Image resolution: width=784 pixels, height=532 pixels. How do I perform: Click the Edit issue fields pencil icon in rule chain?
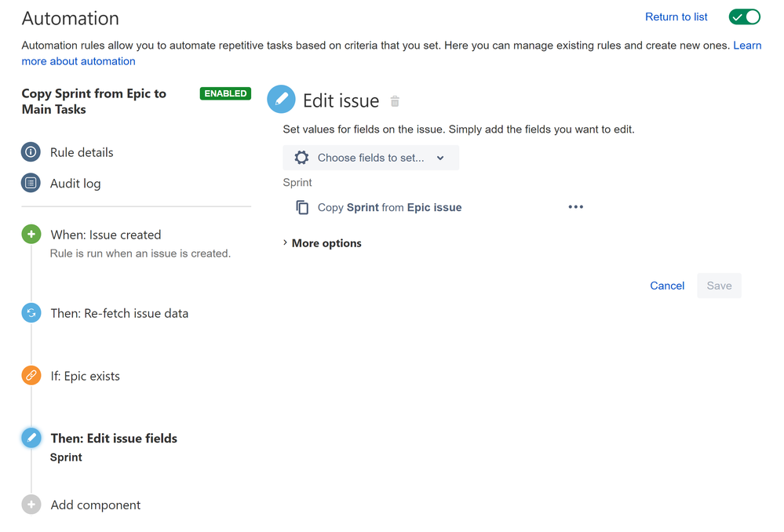click(x=31, y=438)
